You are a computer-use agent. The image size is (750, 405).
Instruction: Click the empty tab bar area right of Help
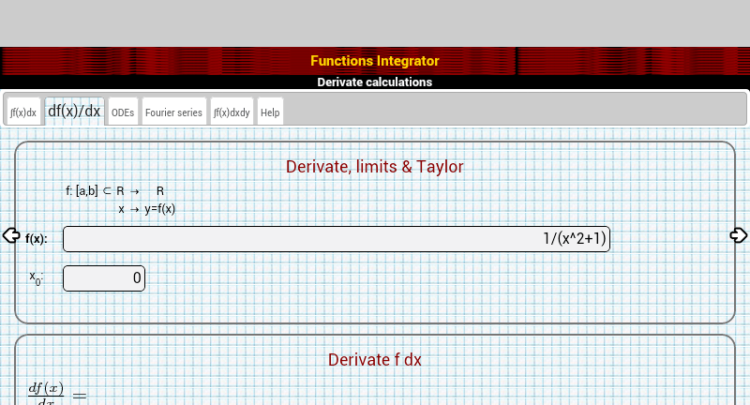coord(510,111)
